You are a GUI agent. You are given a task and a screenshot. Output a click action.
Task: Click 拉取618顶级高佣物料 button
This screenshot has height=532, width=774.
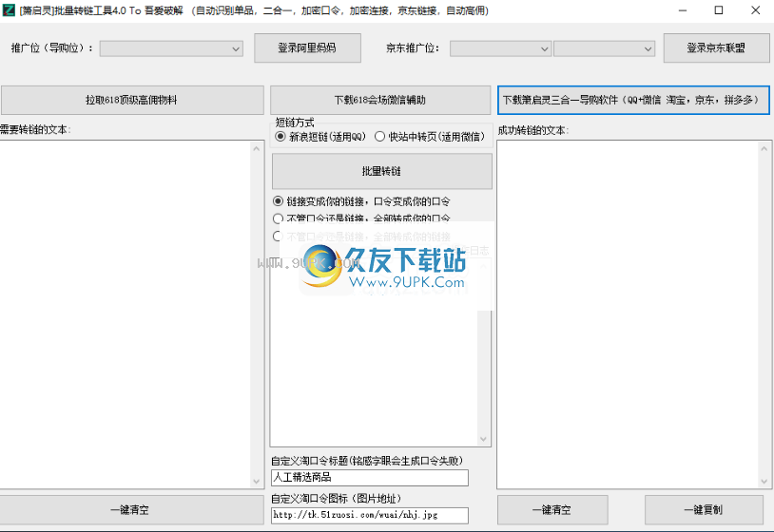pyautogui.click(x=132, y=100)
